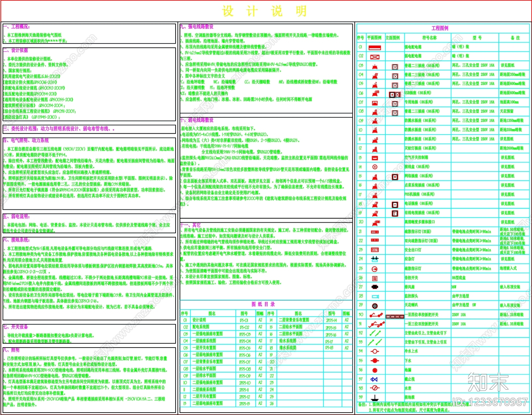Click the 符号名称 column header

429,38
